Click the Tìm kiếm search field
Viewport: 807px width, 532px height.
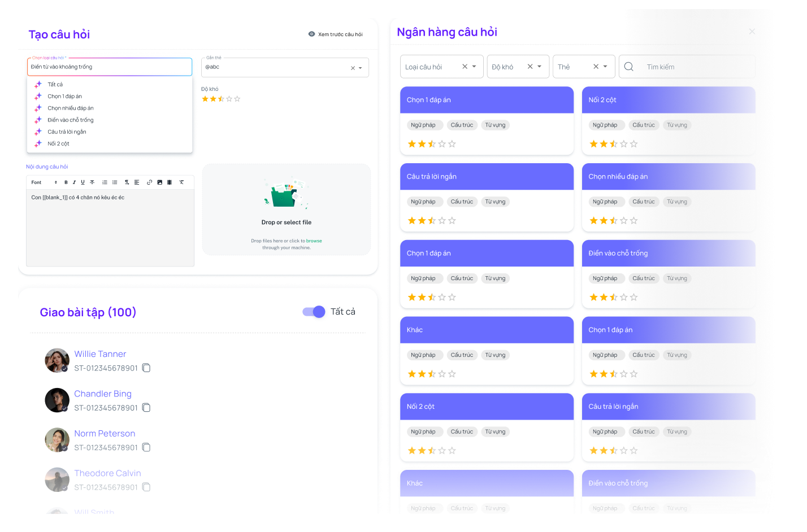695,67
